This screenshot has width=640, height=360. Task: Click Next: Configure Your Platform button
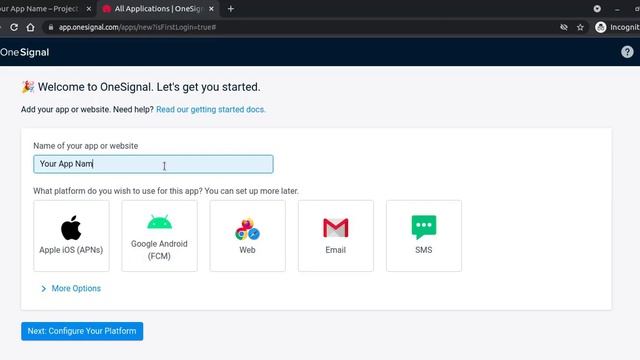click(82, 331)
